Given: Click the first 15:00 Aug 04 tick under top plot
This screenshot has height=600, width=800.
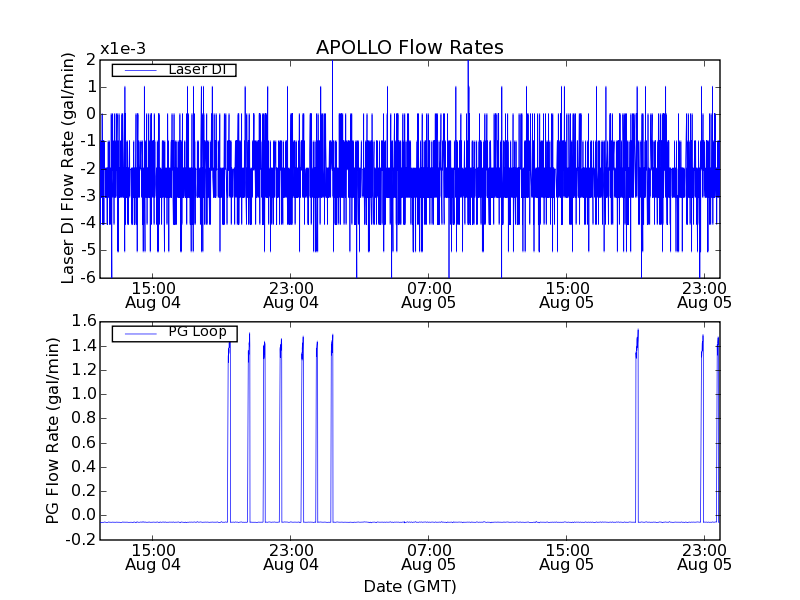Looking at the screenshot, I should pyautogui.click(x=153, y=294).
